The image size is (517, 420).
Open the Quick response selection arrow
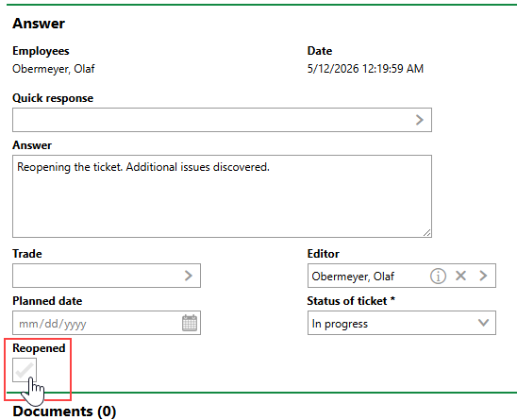tap(419, 120)
